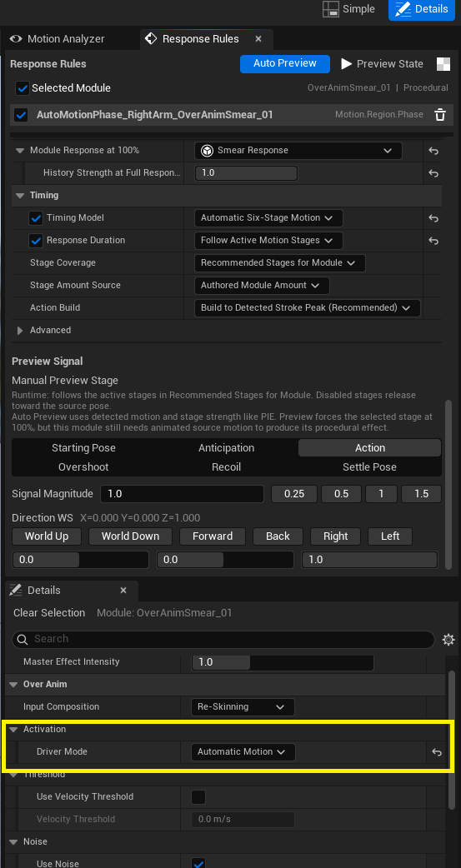Close the Response Rules tab

pos(258,39)
